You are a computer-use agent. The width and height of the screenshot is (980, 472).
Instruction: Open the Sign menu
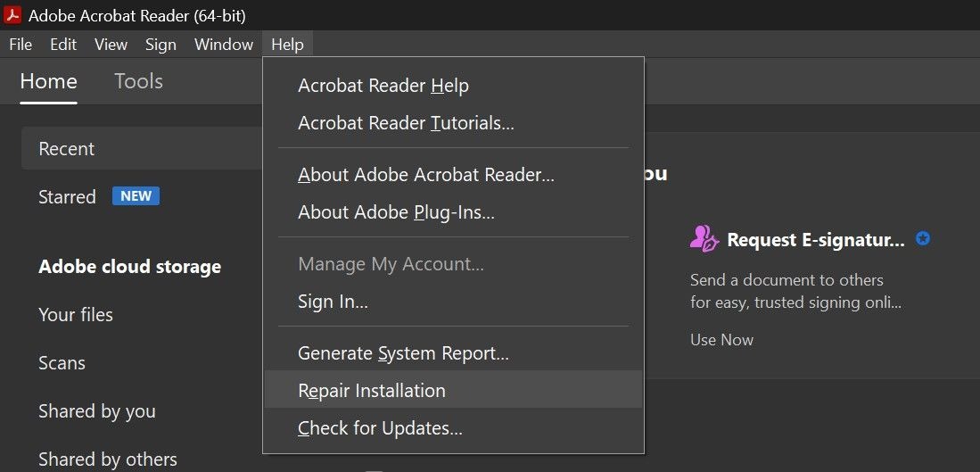(161, 45)
